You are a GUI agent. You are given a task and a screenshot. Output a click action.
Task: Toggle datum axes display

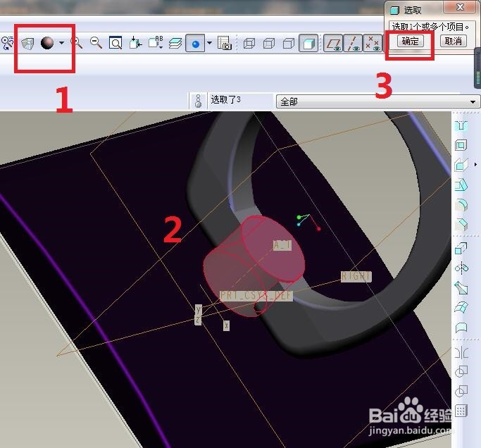353,43
